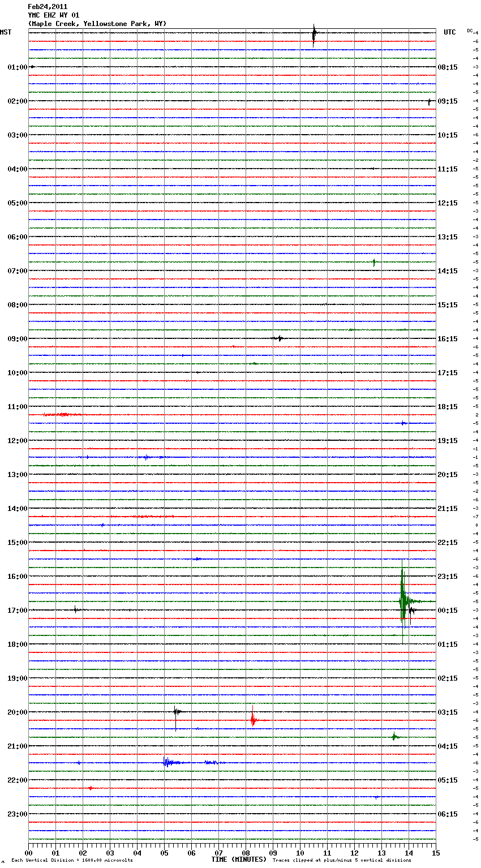
Task: Click the large green earthquake burst near 16:45
Action: (x=403, y=601)
